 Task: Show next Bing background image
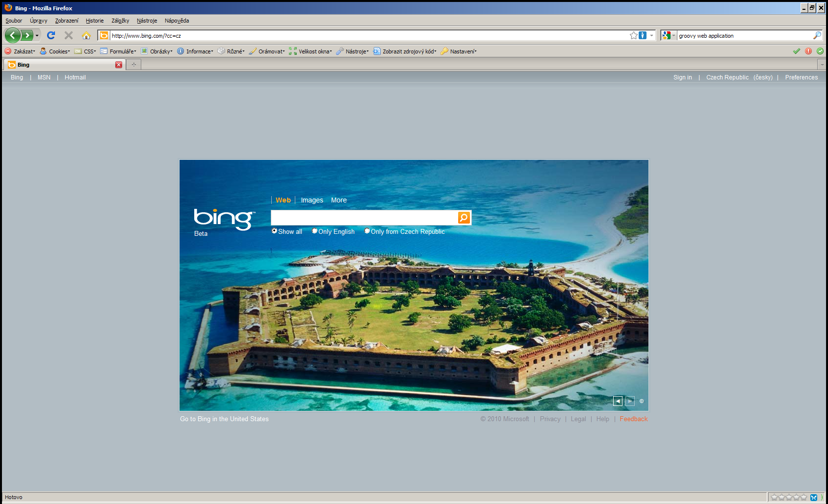coord(630,401)
